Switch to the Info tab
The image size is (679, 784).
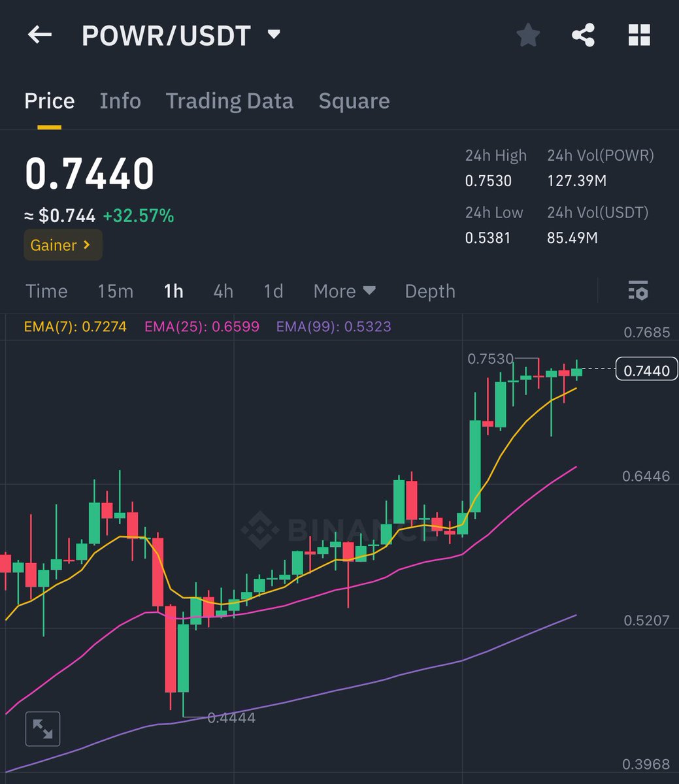tap(120, 101)
